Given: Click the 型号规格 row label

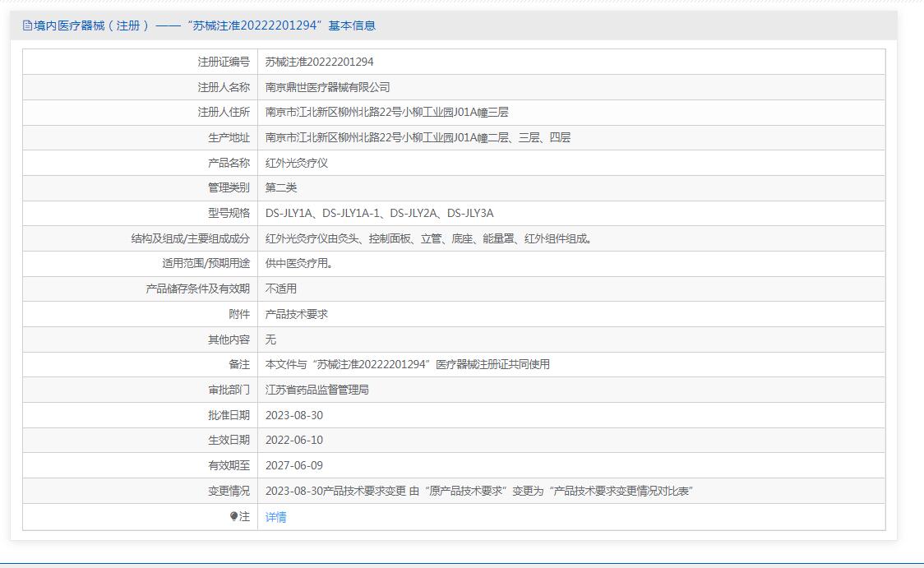Looking at the screenshot, I should click(x=229, y=213).
